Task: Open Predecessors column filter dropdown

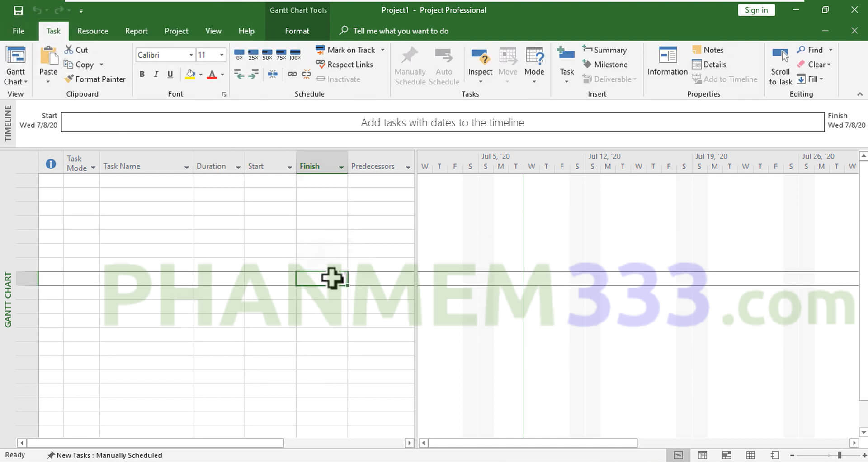Action: pyautogui.click(x=408, y=167)
